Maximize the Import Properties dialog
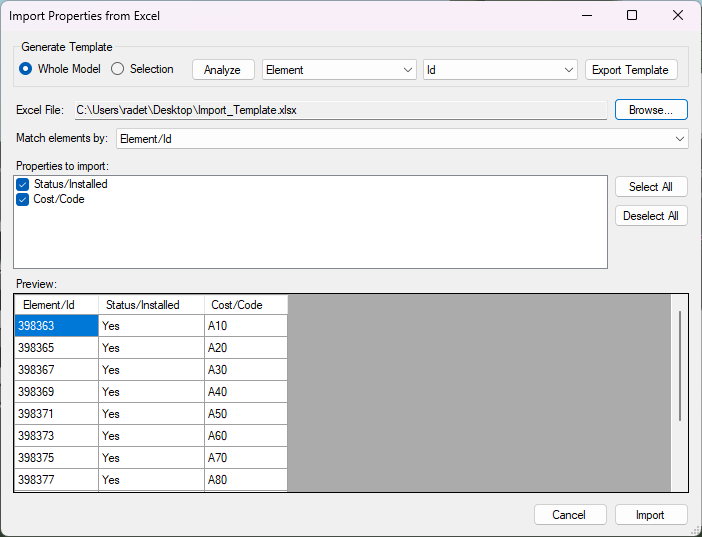The image size is (702, 537). click(632, 15)
